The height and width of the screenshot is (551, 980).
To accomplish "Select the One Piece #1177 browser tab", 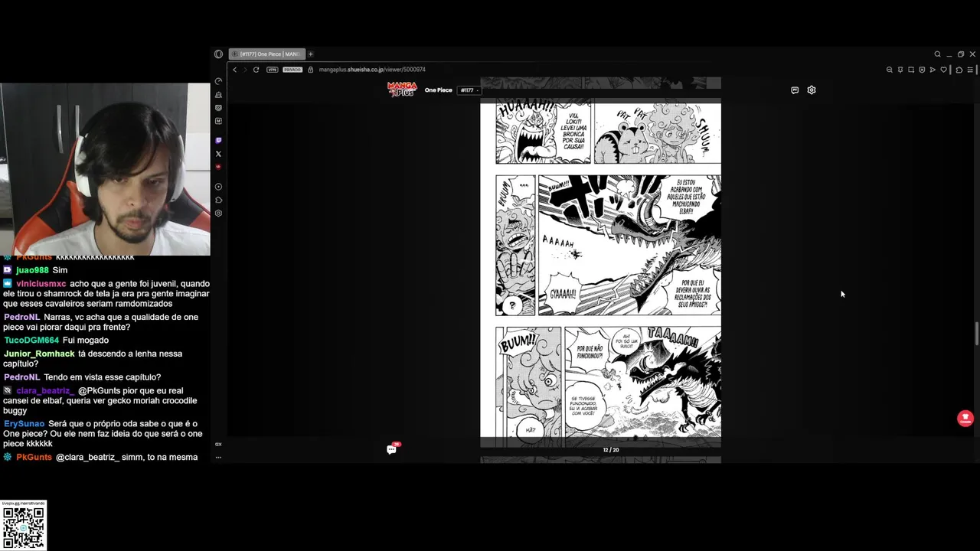I will pos(267,54).
